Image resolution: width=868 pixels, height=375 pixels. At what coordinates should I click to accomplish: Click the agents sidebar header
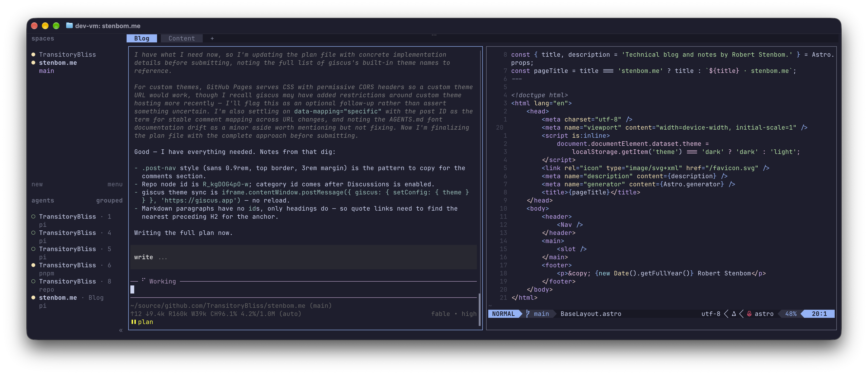point(43,201)
